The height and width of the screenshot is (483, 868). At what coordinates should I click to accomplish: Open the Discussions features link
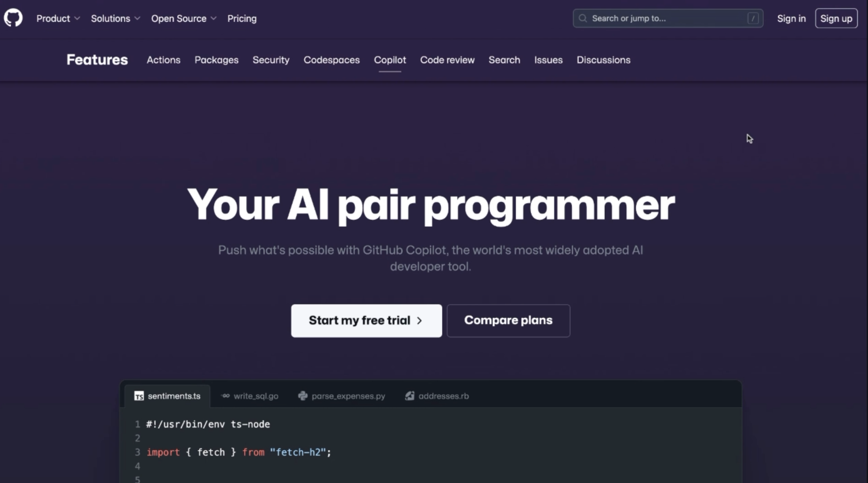tap(603, 60)
